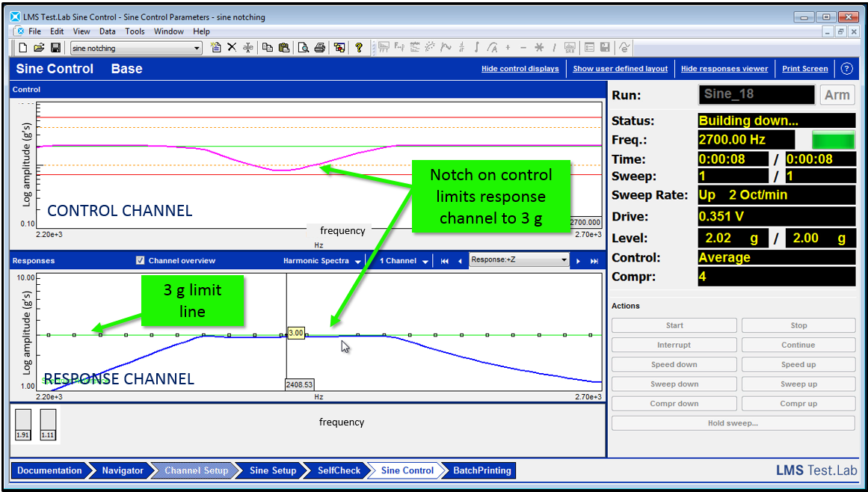Open the Tools menu
Viewport: 868px width, 492px height.
click(135, 31)
